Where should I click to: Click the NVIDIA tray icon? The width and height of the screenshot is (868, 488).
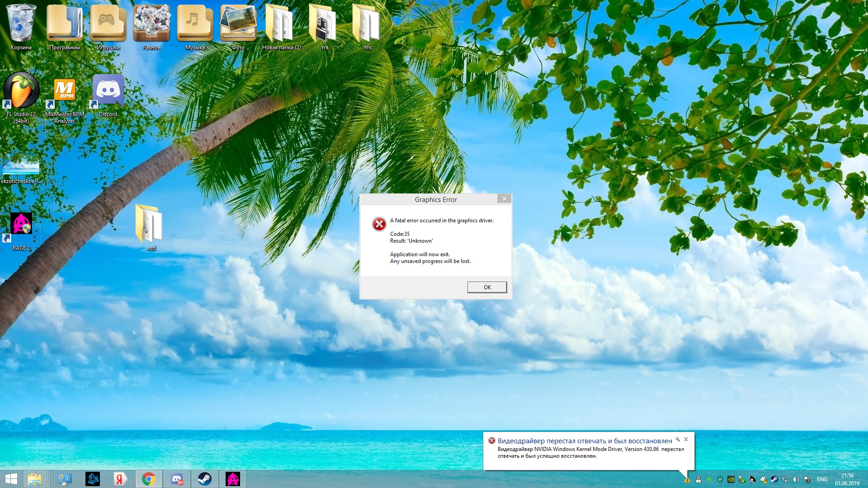731,479
